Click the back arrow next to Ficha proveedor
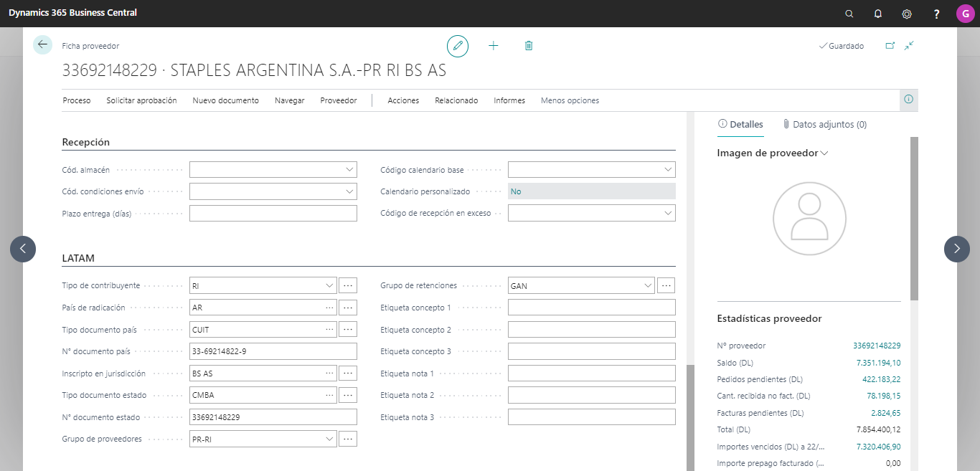The width and height of the screenshot is (980, 471). (43, 45)
